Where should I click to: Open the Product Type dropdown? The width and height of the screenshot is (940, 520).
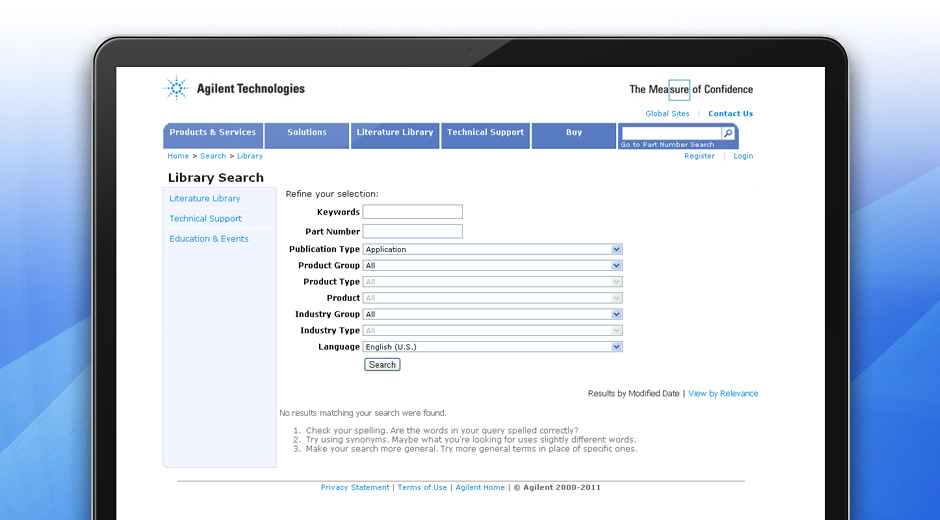click(x=492, y=281)
